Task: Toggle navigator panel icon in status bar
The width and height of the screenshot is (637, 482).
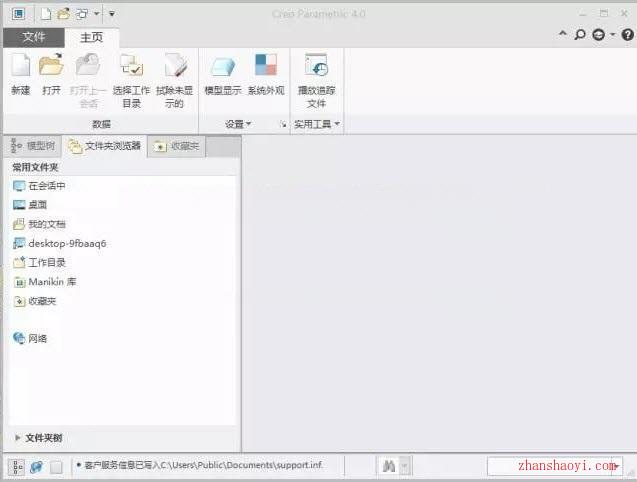Action: [x=17, y=467]
